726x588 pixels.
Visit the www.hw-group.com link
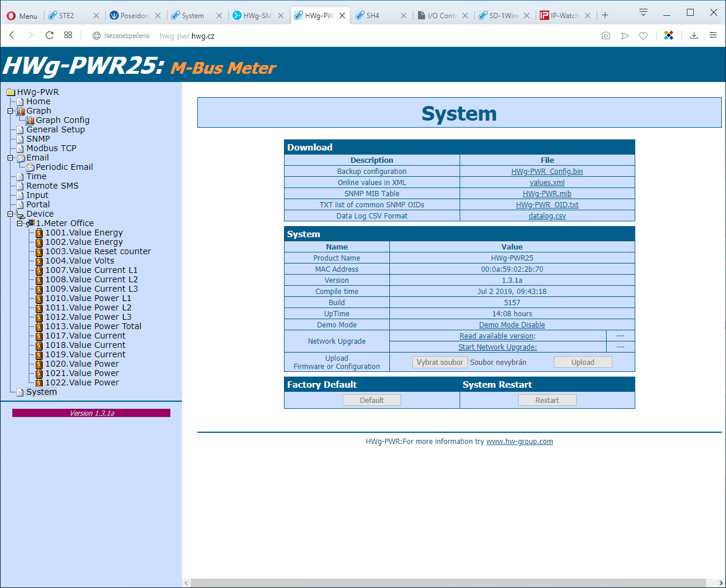coord(519,442)
